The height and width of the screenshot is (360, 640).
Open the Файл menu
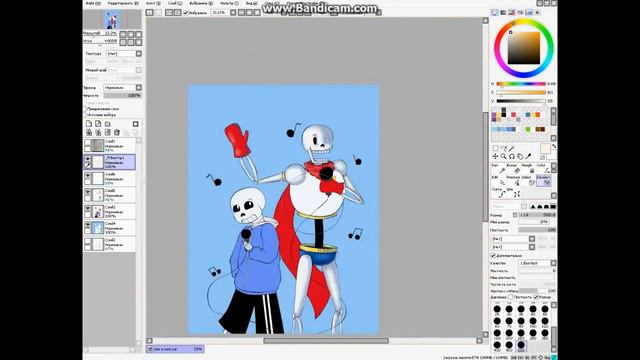point(93,3)
